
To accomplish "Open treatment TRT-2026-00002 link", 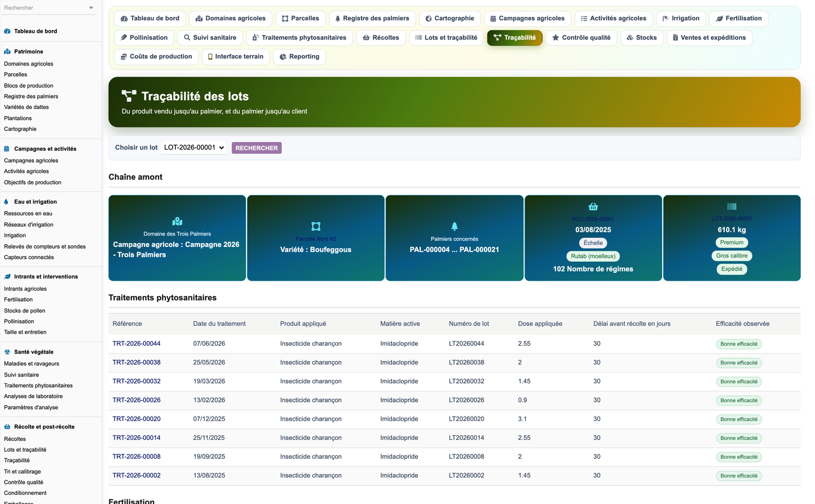I will click(136, 476).
